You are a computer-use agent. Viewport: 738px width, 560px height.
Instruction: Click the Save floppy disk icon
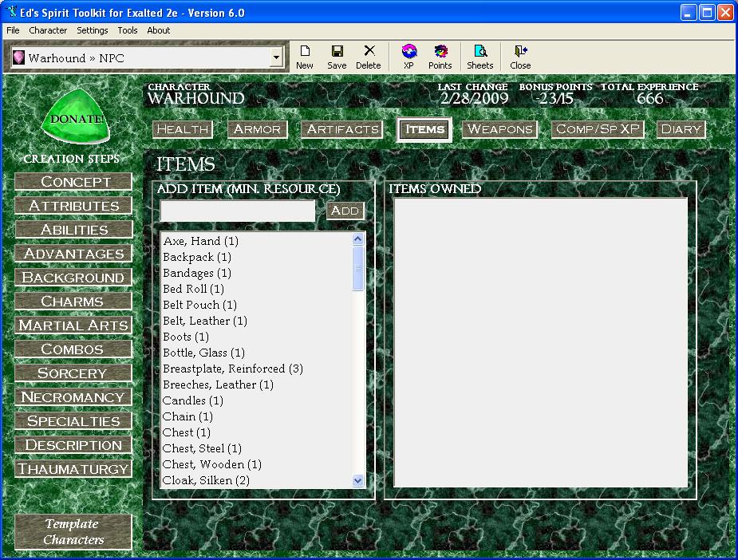(x=337, y=51)
